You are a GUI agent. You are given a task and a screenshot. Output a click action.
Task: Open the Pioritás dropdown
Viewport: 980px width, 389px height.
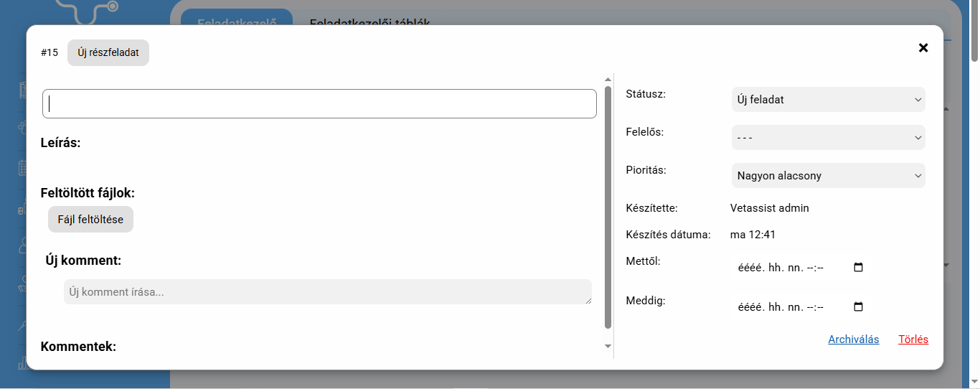click(828, 176)
